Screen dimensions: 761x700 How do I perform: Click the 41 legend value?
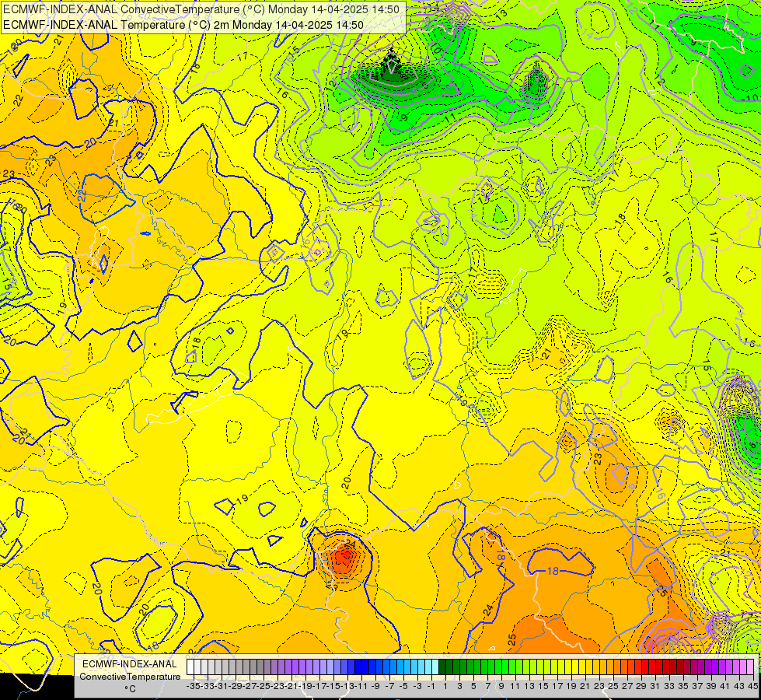(725, 686)
